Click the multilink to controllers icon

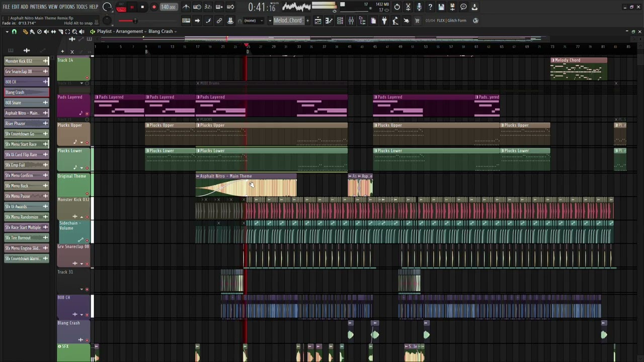tap(219, 21)
